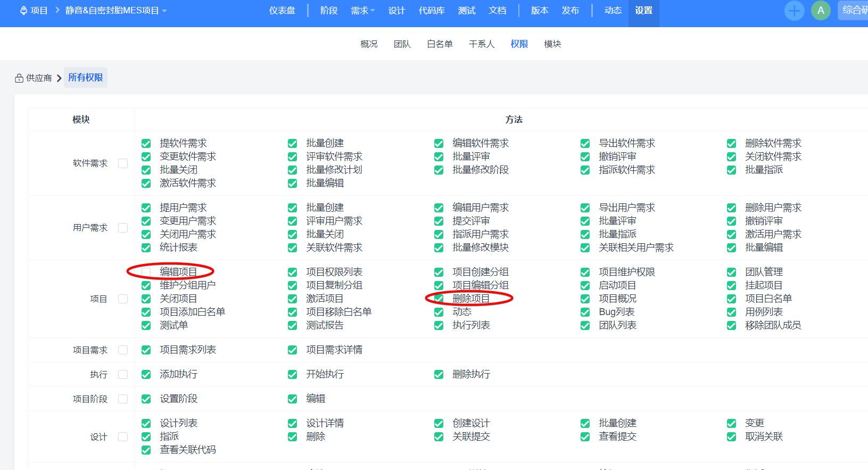The height and width of the screenshot is (470, 868).
Task: Click the breadcrumb arrow after 供应商
Action: (x=59, y=78)
